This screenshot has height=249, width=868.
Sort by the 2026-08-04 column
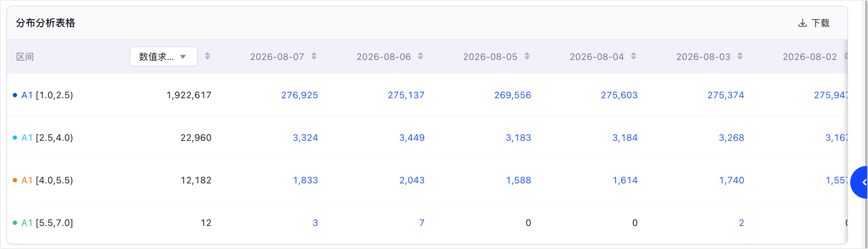point(634,56)
